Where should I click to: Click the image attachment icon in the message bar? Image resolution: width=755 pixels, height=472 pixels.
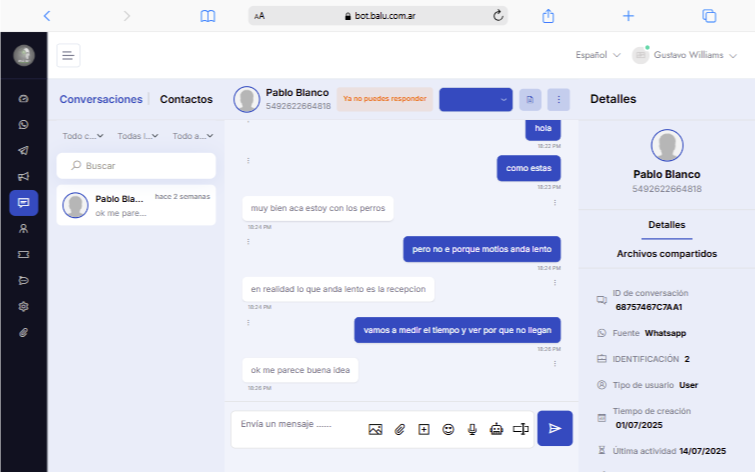click(x=375, y=429)
